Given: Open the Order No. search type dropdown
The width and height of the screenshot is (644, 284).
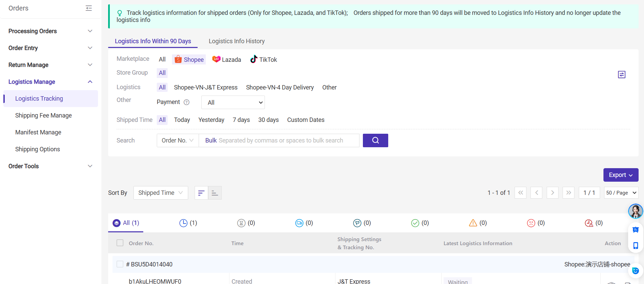Looking at the screenshot, I should pos(178,140).
